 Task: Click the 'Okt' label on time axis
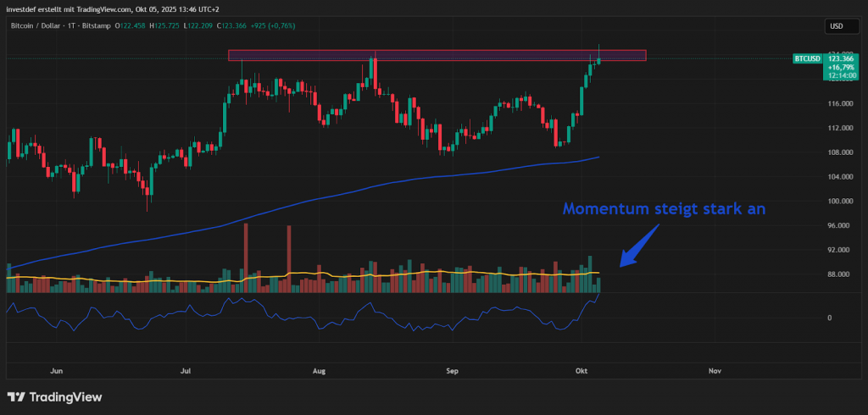[582, 370]
